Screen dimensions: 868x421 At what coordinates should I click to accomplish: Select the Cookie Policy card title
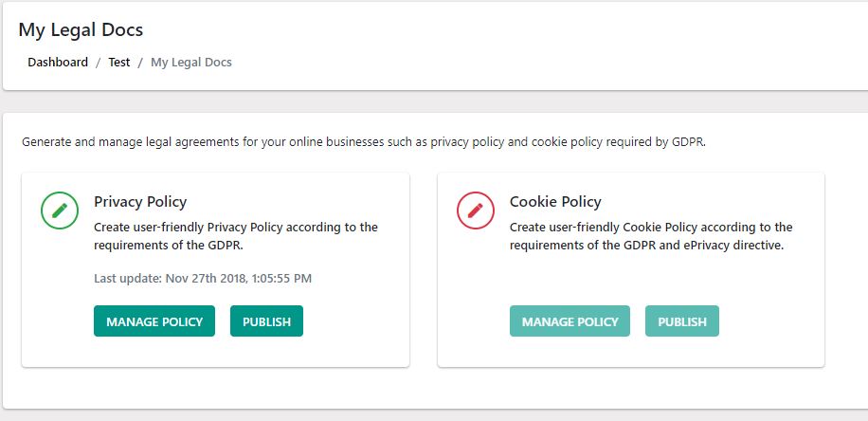pos(555,202)
